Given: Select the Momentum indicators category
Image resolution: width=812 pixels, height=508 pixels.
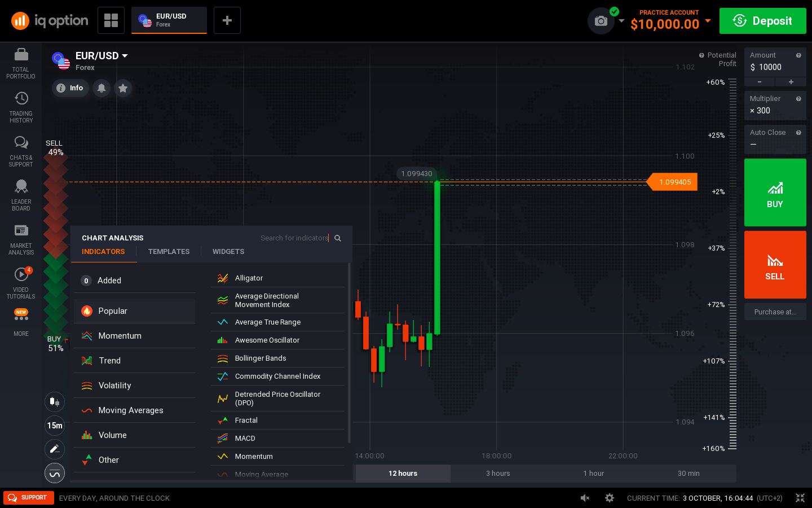Looking at the screenshot, I should [135, 336].
